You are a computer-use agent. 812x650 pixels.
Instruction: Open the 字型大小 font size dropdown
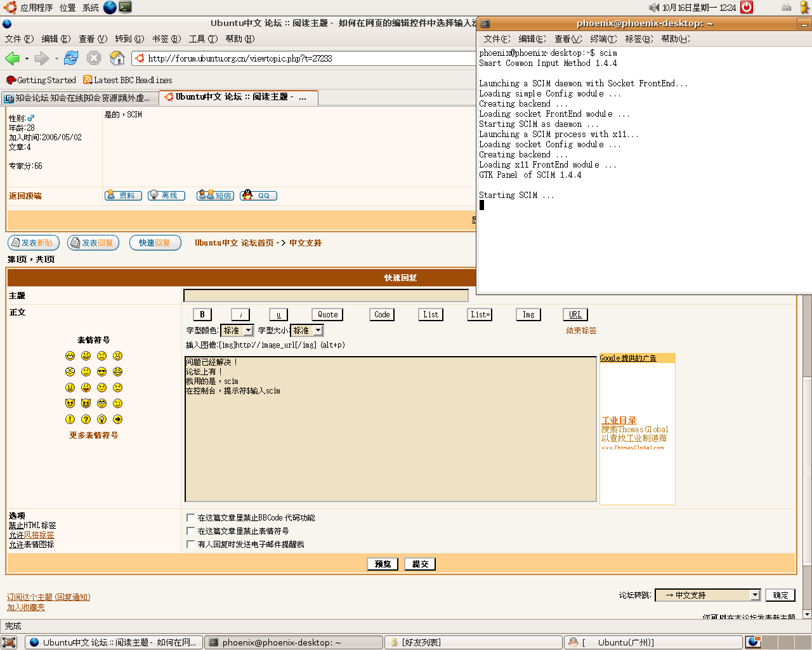coord(307,331)
